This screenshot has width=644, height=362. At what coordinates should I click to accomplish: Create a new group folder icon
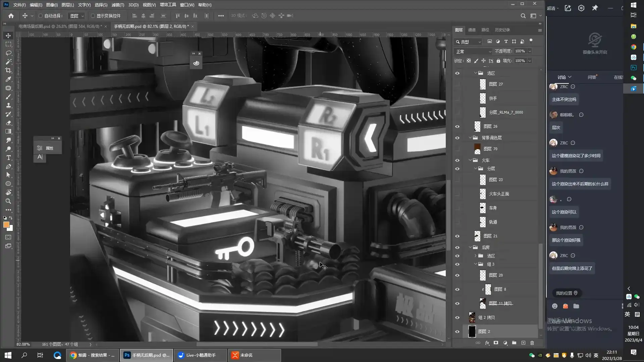[x=514, y=343]
